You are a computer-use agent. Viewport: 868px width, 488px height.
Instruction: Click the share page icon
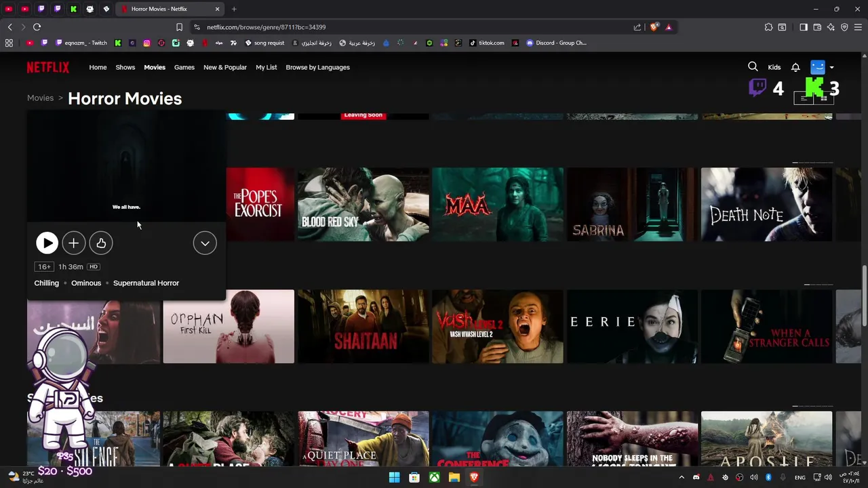coord(637,27)
